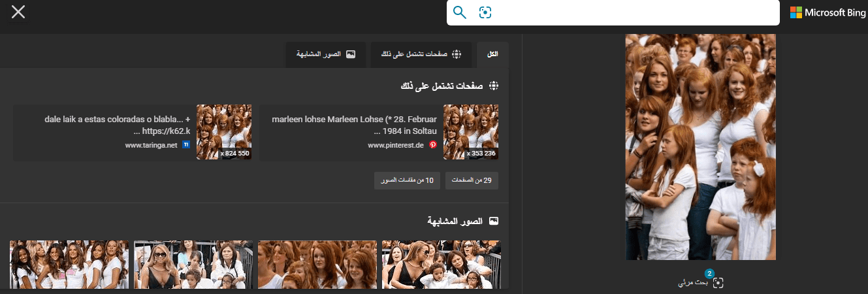Switch to صفحات تشتمل على ذلك tab

coord(421,54)
